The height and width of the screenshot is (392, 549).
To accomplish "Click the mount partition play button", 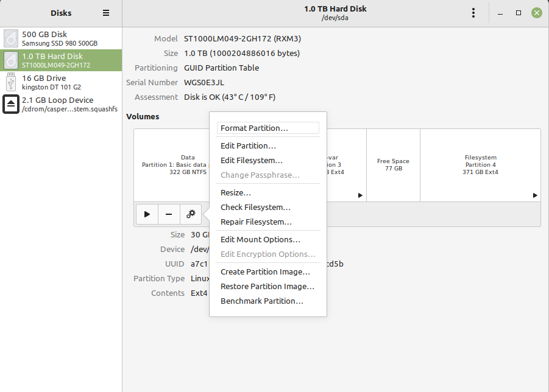I will [147, 214].
